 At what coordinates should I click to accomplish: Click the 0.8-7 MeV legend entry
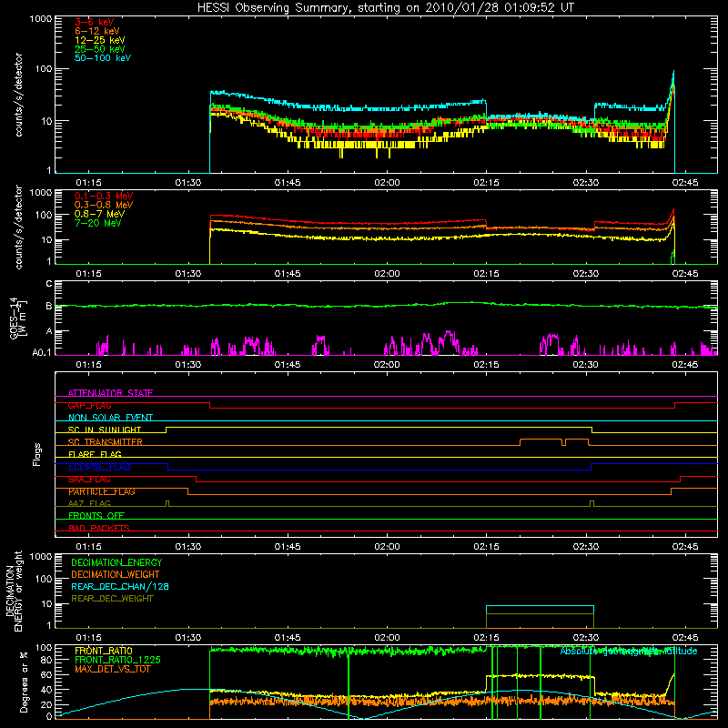pos(100,214)
